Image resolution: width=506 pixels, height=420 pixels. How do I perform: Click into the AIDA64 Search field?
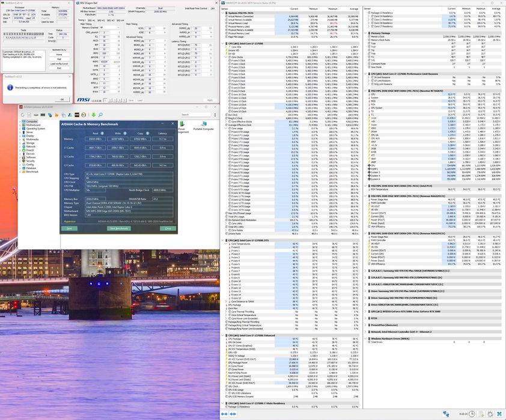coord(195,115)
